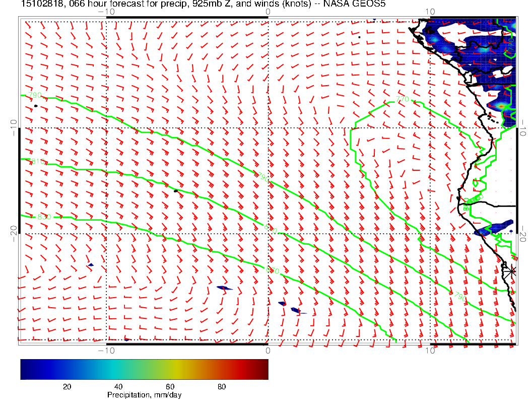Click the dark blue end of the colorbar
Image resolution: width=532 pixels, height=411 pixels.
pyautogui.click(x=23, y=369)
